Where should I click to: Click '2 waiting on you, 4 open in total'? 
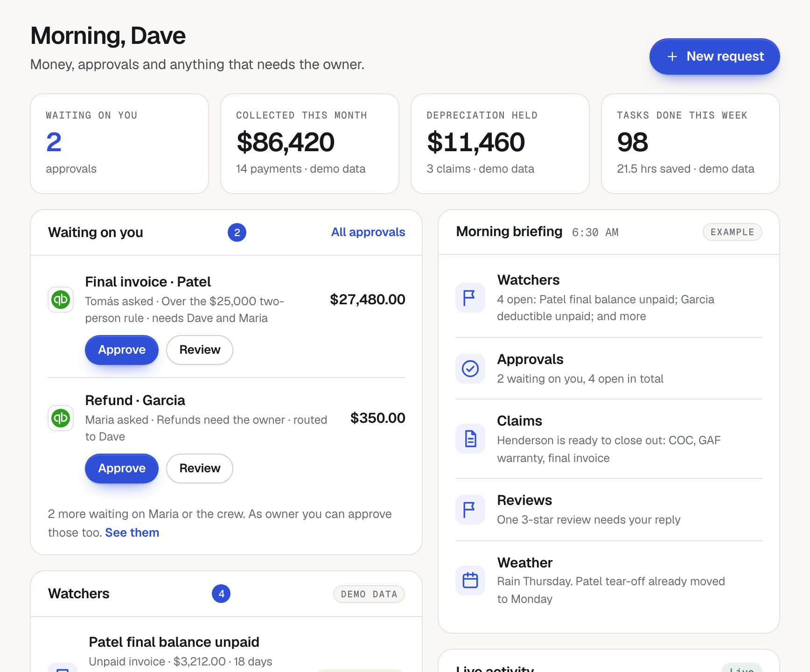580,379
